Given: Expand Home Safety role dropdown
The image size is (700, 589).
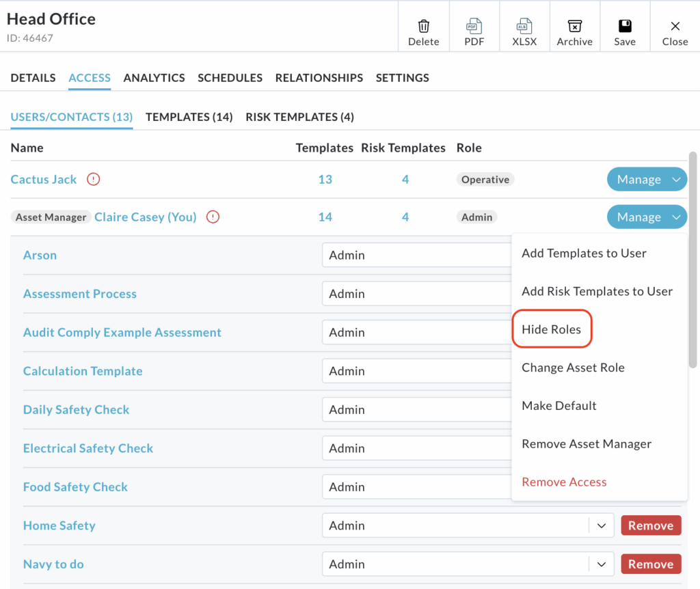Looking at the screenshot, I should pyautogui.click(x=601, y=525).
